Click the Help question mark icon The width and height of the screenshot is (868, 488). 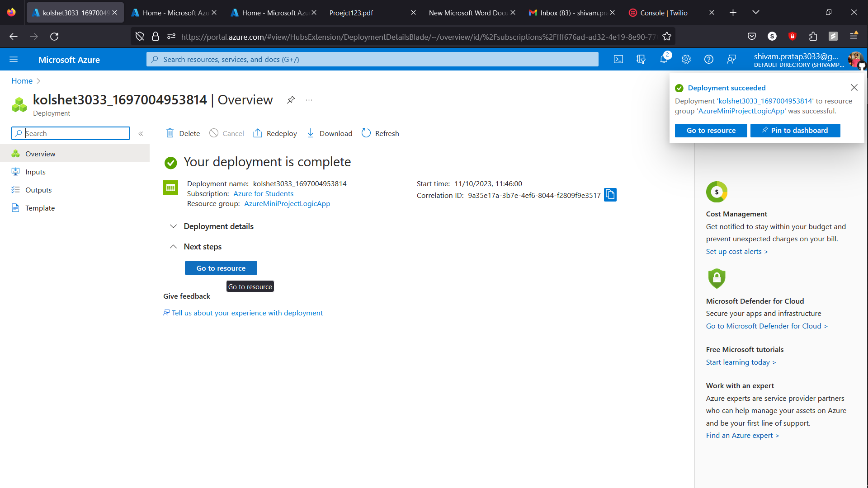709,59
